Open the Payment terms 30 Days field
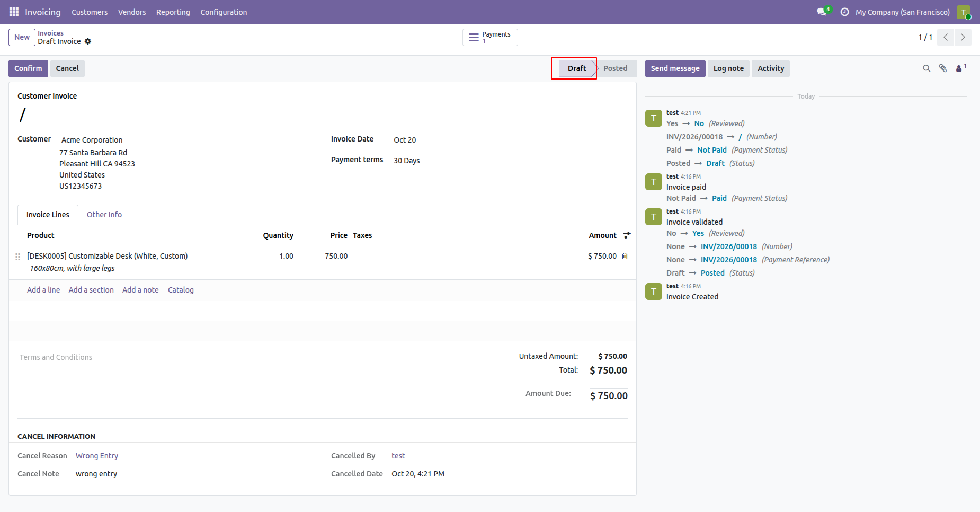 [x=406, y=161]
